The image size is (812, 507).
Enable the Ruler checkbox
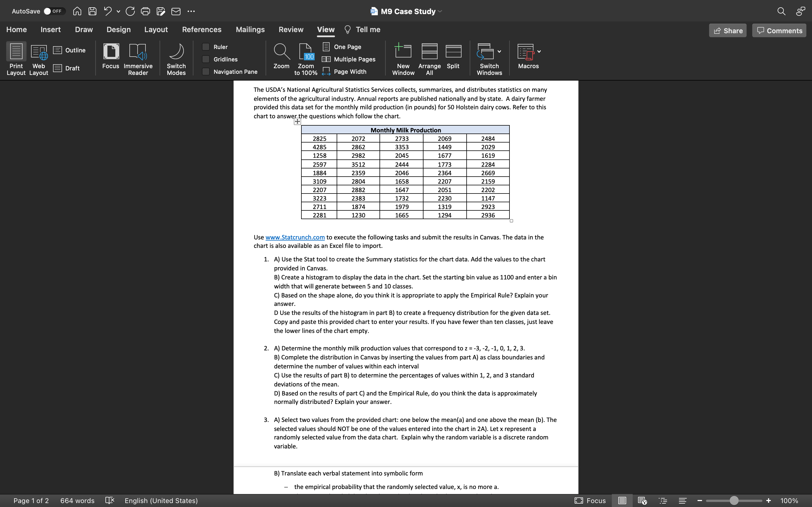[x=206, y=46]
